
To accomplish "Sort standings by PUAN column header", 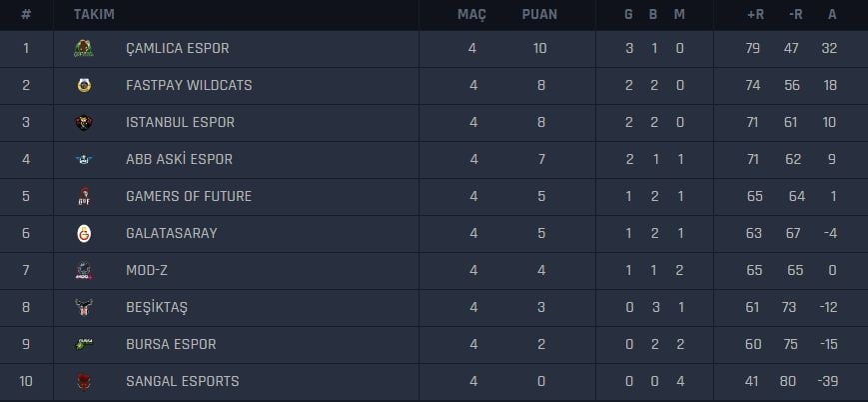I will pyautogui.click(x=539, y=14).
